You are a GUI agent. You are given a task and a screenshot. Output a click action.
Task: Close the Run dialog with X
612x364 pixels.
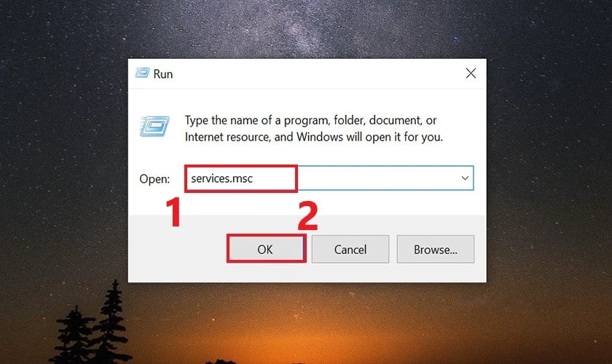471,73
